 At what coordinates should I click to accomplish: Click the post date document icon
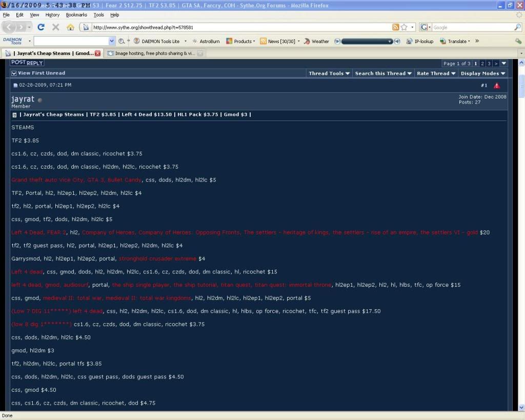(x=15, y=86)
